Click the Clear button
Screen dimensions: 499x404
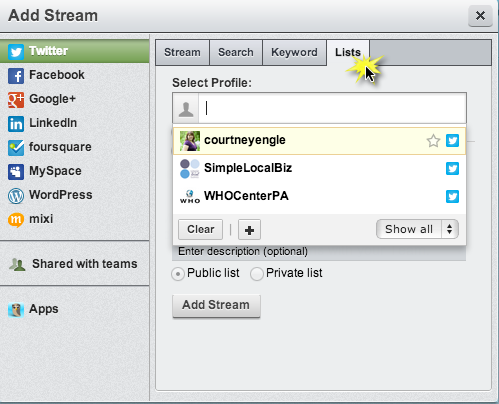coord(200,229)
